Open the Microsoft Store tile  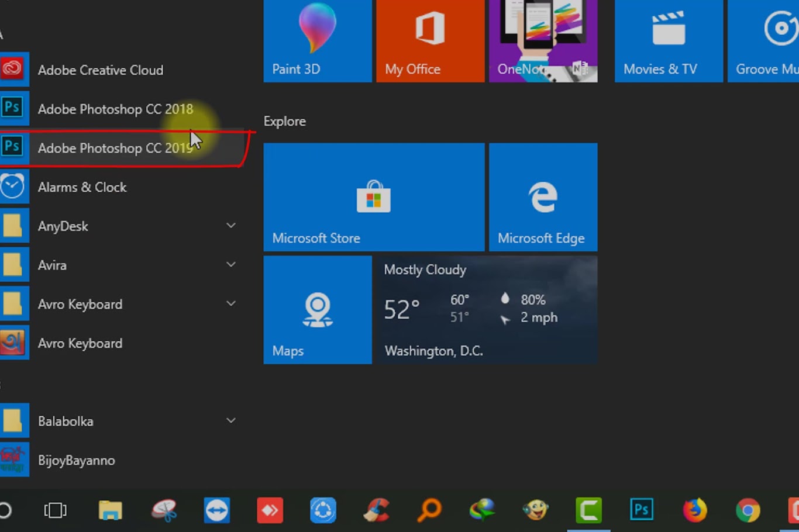tap(374, 197)
